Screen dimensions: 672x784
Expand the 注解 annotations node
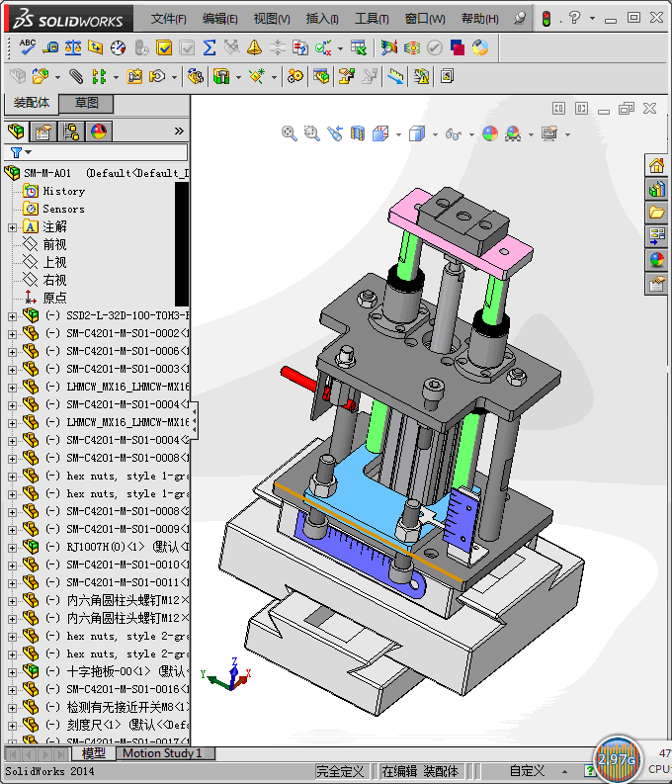tap(12, 227)
